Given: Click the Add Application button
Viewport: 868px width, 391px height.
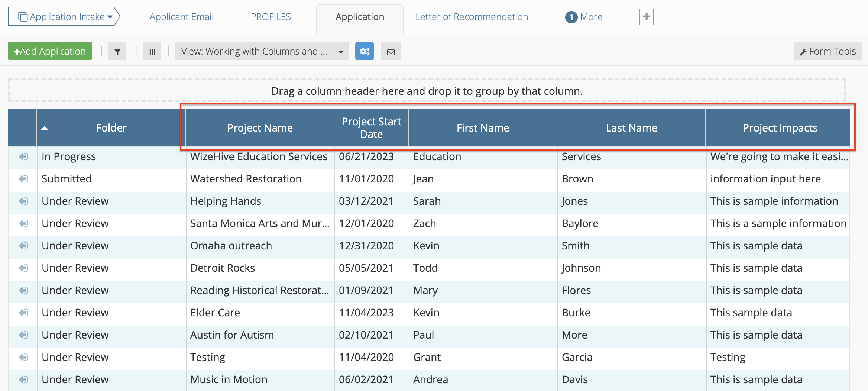Looking at the screenshot, I should coord(49,51).
